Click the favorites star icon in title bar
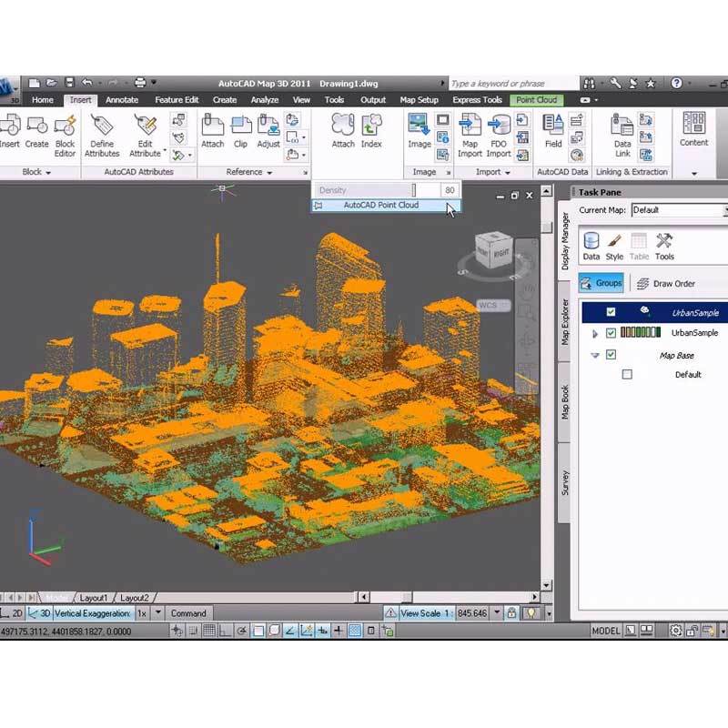 click(x=651, y=84)
